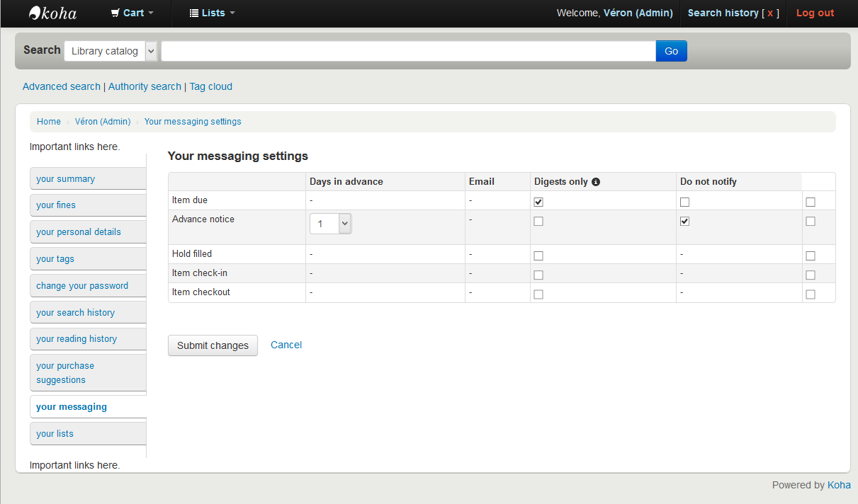Screen dimensions: 858x504
Task: Uncheck the Item due Email checkbox
Action: tap(538, 202)
